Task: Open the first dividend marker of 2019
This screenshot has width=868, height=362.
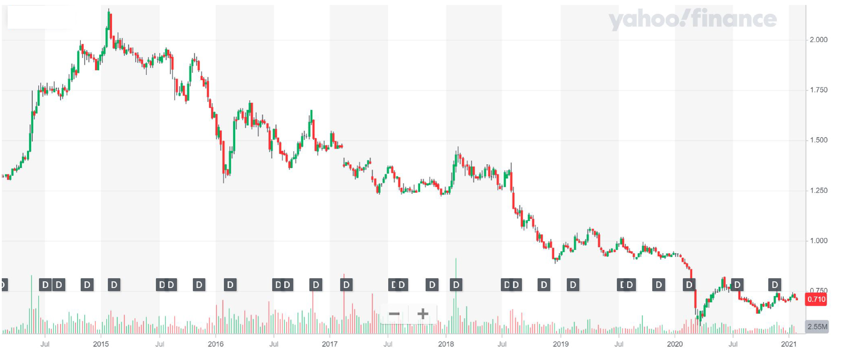Action: (573, 285)
